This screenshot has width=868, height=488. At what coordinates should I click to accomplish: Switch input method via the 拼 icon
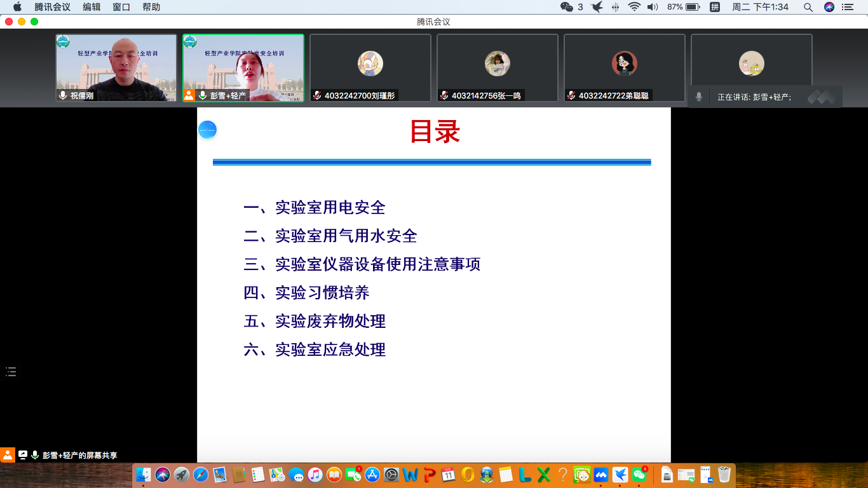click(715, 7)
